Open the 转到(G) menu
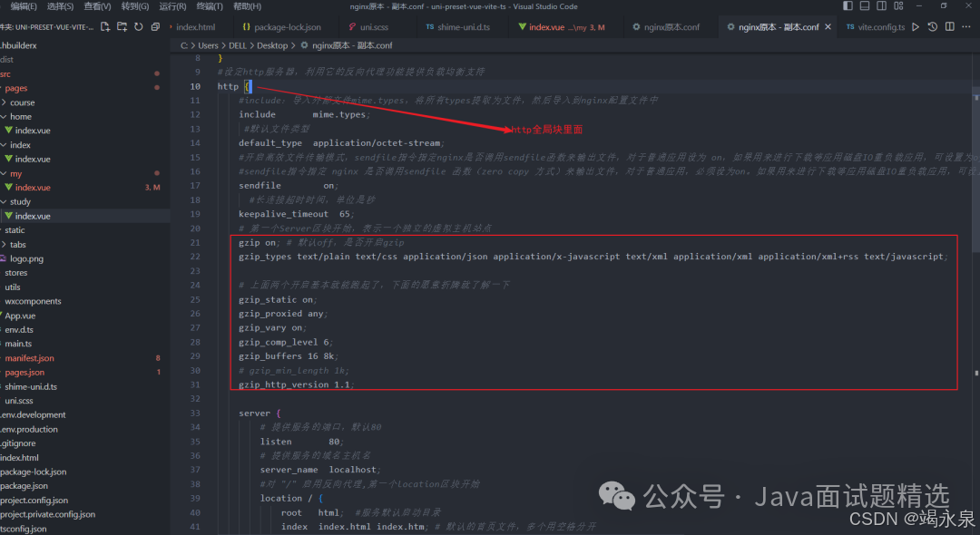The height and width of the screenshot is (535, 980). point(135,6)
